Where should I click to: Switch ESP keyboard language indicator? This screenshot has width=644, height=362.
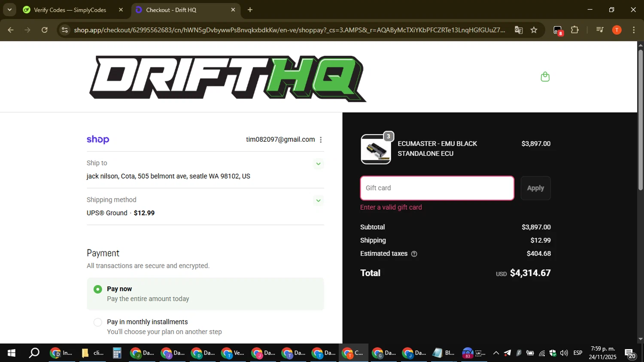coord(578,353)
